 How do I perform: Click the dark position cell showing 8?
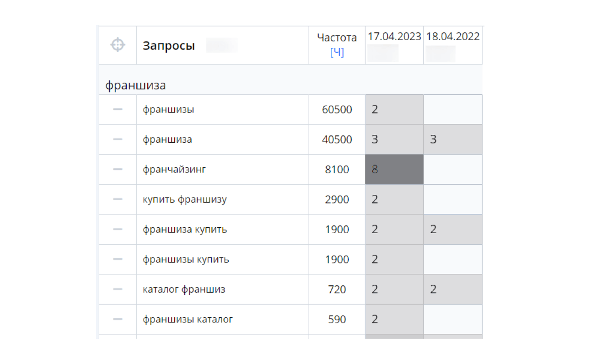(394, 170)
